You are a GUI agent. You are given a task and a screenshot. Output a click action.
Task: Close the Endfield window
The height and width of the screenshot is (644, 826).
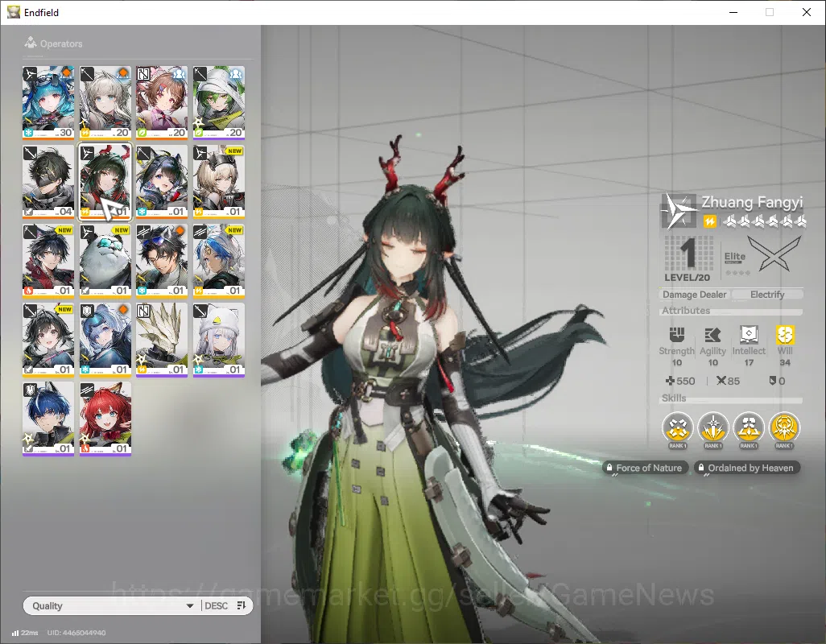(x=806, y=12)
